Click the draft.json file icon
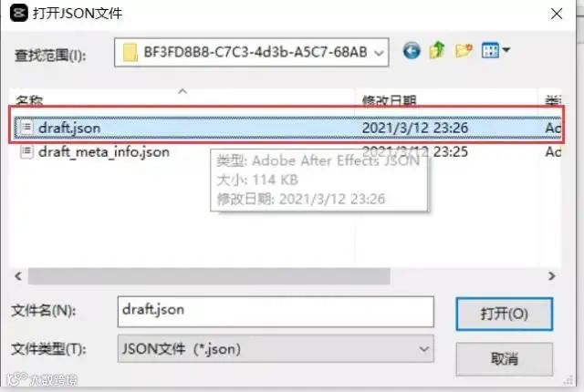 pyautogui.click(x=26, y=128)
